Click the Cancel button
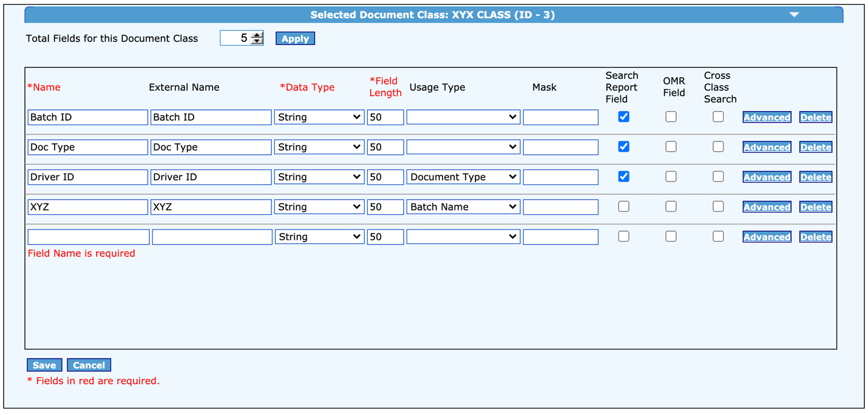The width and height of the screenshot is (868, 415). [89, 365]
